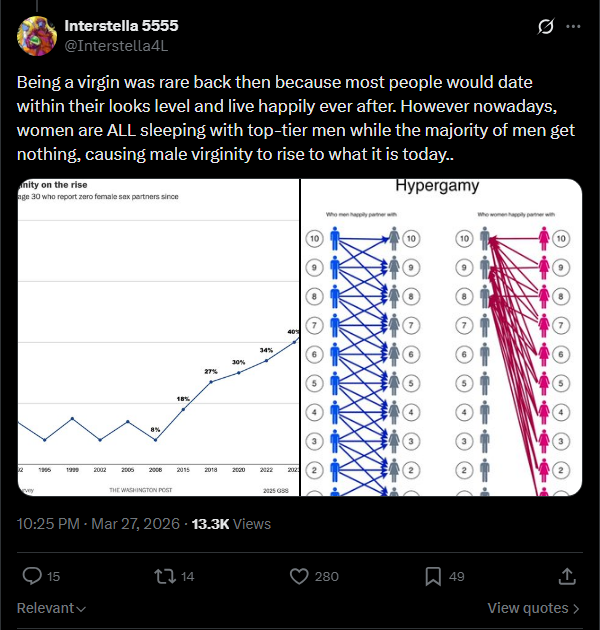Screen dimensions: 600x630
Task: Click the 15 replies count
Action: tap(53, 577)
